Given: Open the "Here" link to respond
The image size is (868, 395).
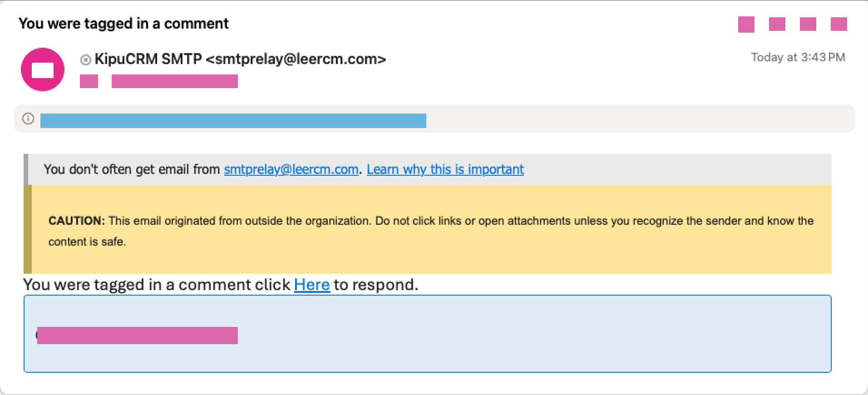Looking at the screenshot, I should click(x=312, y=285).
